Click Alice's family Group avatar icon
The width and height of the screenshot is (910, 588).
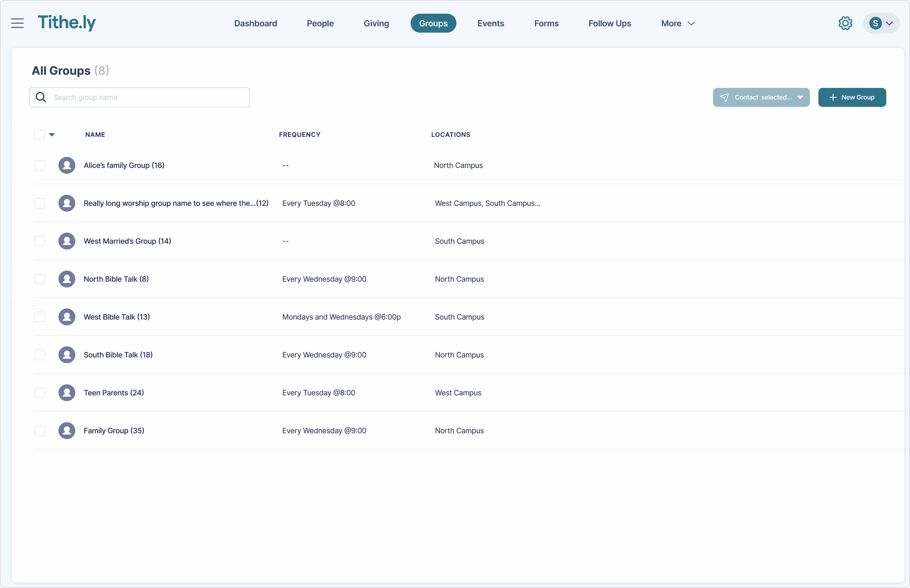tap(67, 165)
